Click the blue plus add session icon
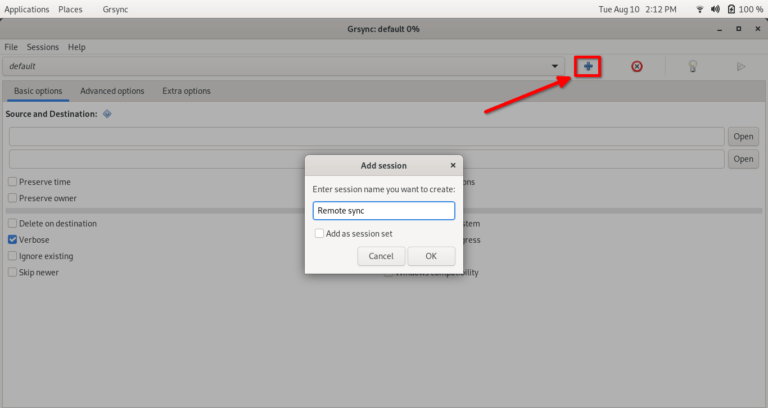The height and width of the screenshot is (408, 768). point(588,66)
